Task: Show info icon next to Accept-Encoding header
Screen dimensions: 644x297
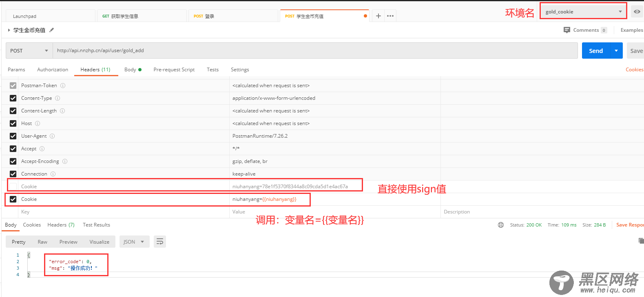Action: (65, 161)
